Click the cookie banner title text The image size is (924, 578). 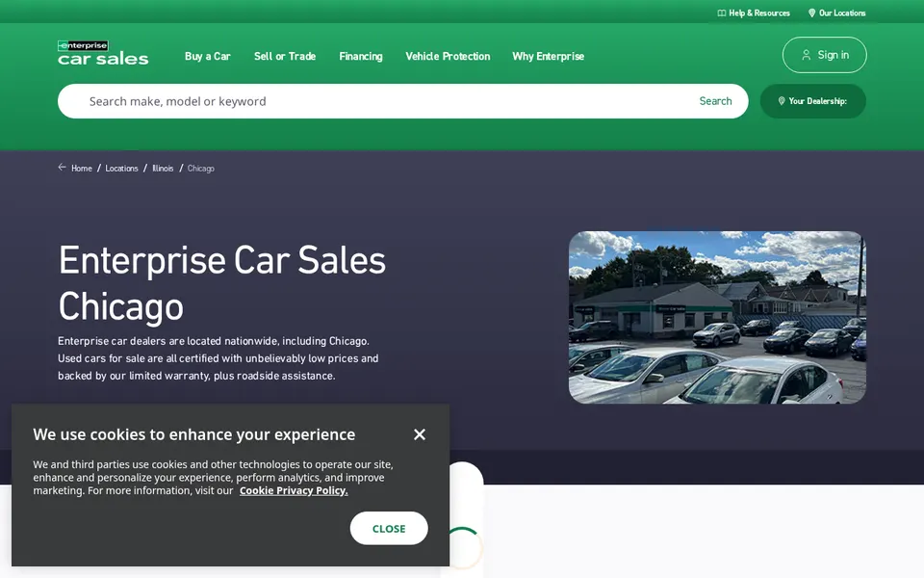[193, 434]
